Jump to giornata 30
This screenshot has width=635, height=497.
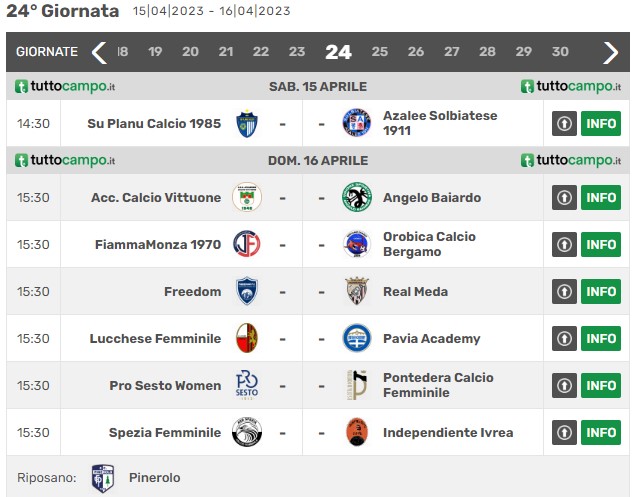tap(560, 52)
